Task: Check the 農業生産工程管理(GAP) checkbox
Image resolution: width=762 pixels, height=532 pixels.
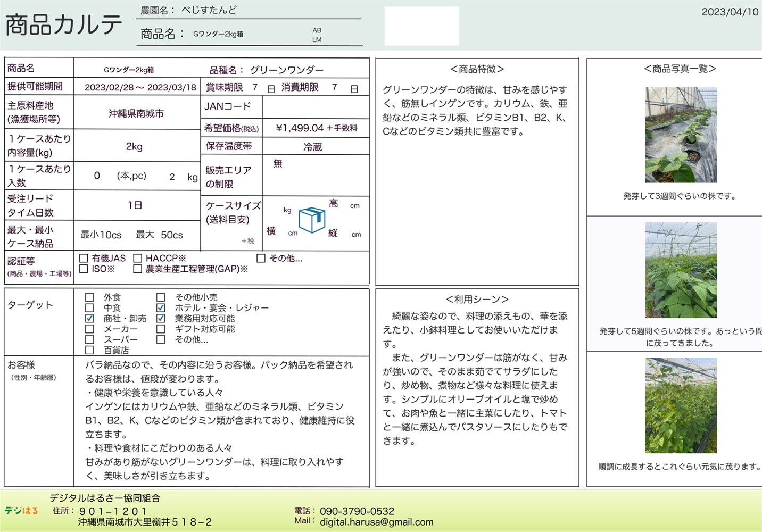Action: click(138, 269)
